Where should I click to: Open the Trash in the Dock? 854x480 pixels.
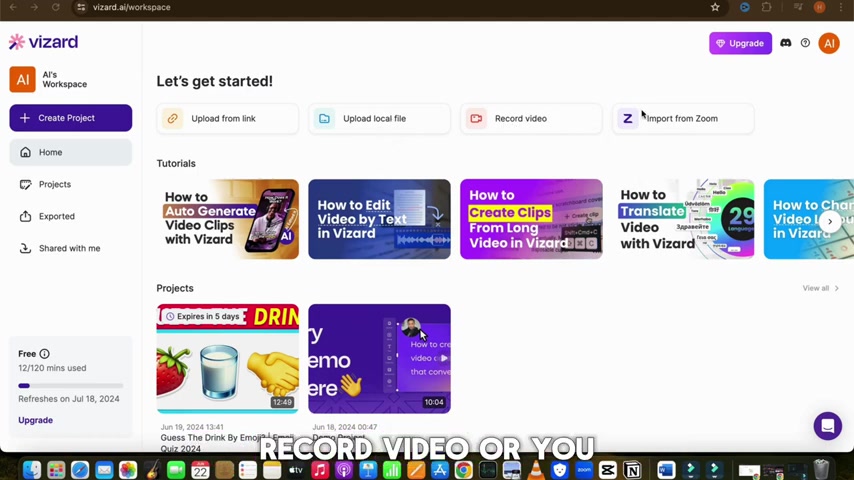[821, 470]
